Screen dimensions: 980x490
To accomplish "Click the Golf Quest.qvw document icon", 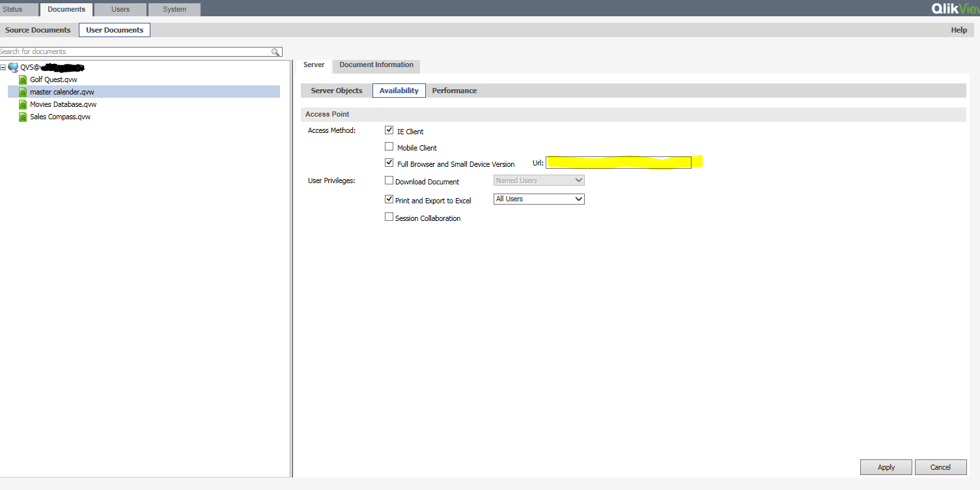I will [x=23, y=79].
